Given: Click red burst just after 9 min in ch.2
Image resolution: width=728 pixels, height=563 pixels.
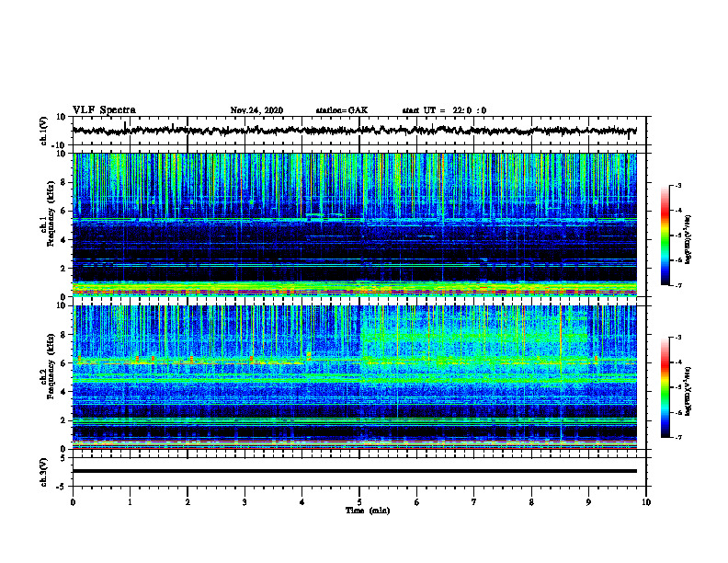Looking at the screenshot, I should pos(597,359).
